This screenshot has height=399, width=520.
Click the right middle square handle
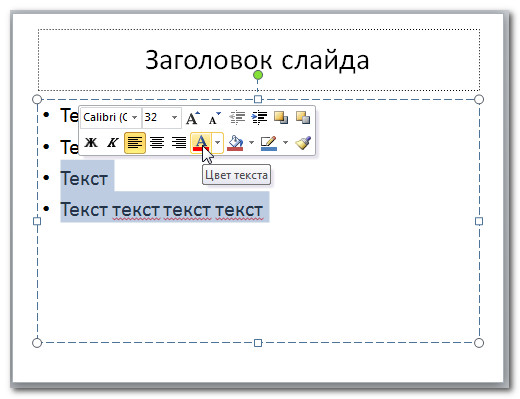(479, 221)
